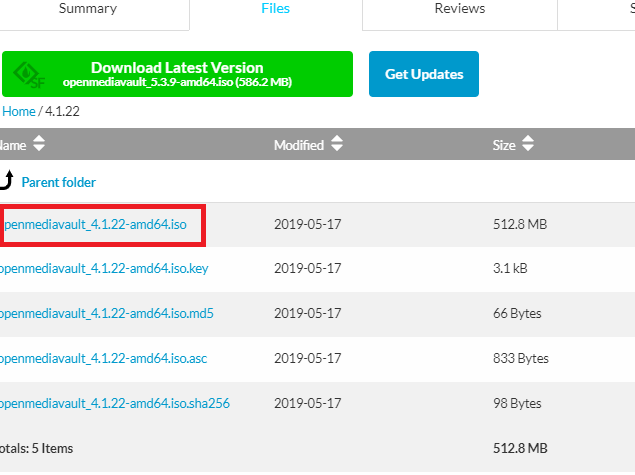Image resolution: width=635 pixels, height=475 pixels.
Task: Download openmediavault_4.1.22-amd64.iso file
Action: pos(95,224)
